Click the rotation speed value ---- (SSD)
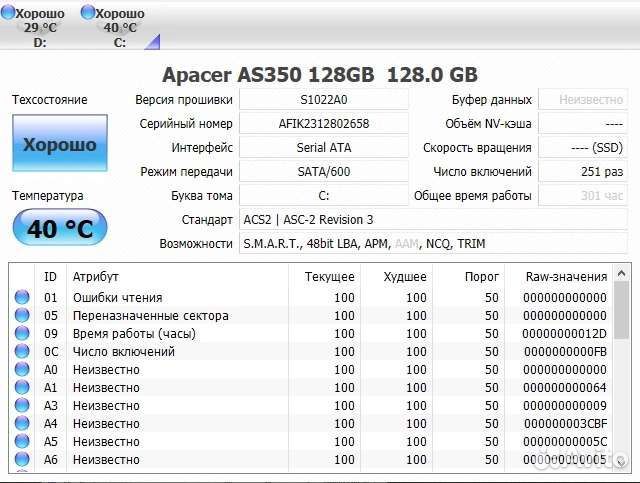Image resolution: width=640 pixels, height=483 pixels. 583,147
